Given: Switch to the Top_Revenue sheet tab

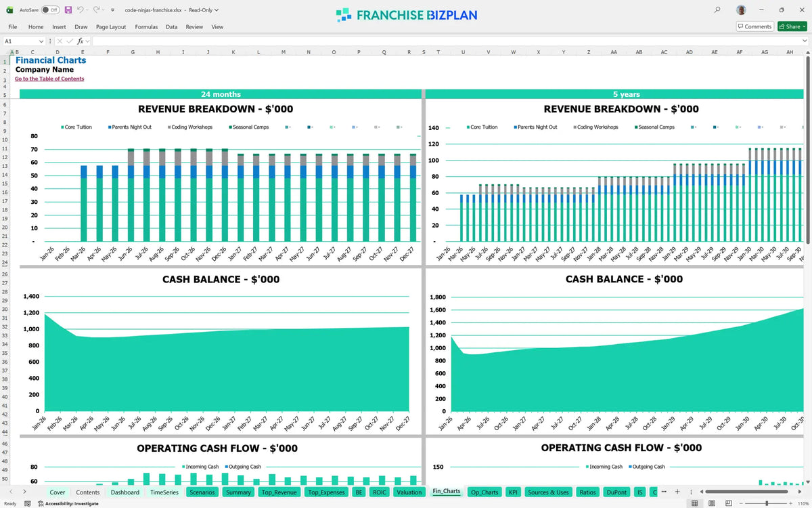Looking at the screenshot, I should point(279,492).
